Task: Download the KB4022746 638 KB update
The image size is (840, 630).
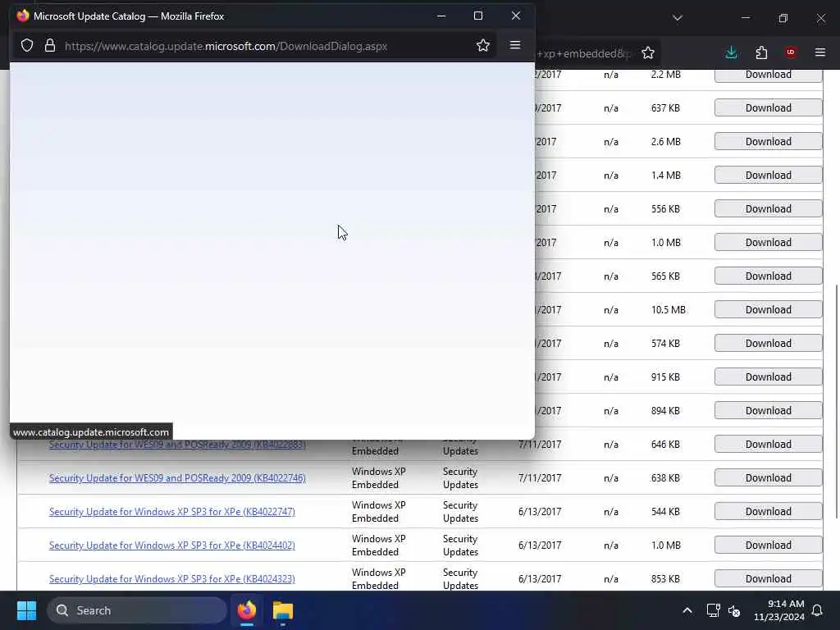Action: click(768, 478)
